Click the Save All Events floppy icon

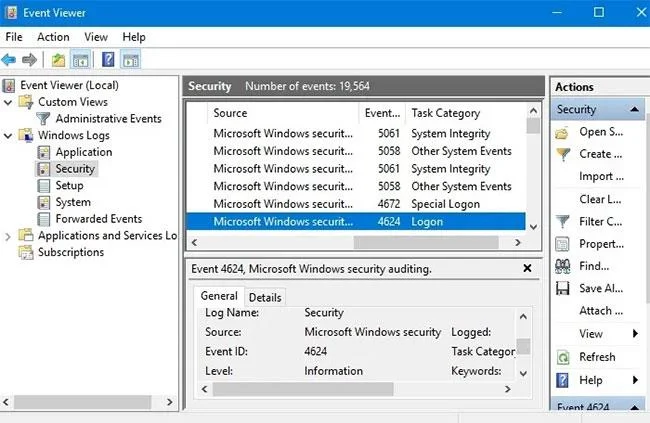[x=563, y=288]
